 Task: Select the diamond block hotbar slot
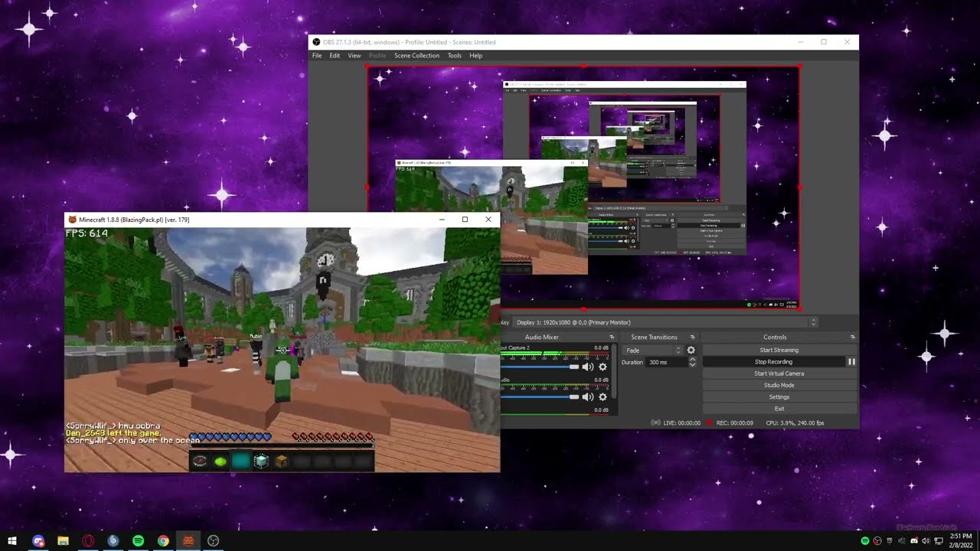click(x=262, y=461)
